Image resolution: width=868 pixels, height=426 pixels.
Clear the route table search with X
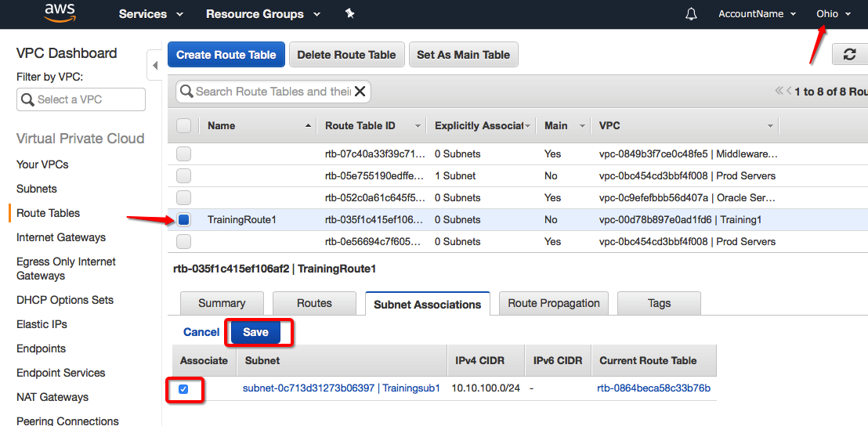point(360,92)
